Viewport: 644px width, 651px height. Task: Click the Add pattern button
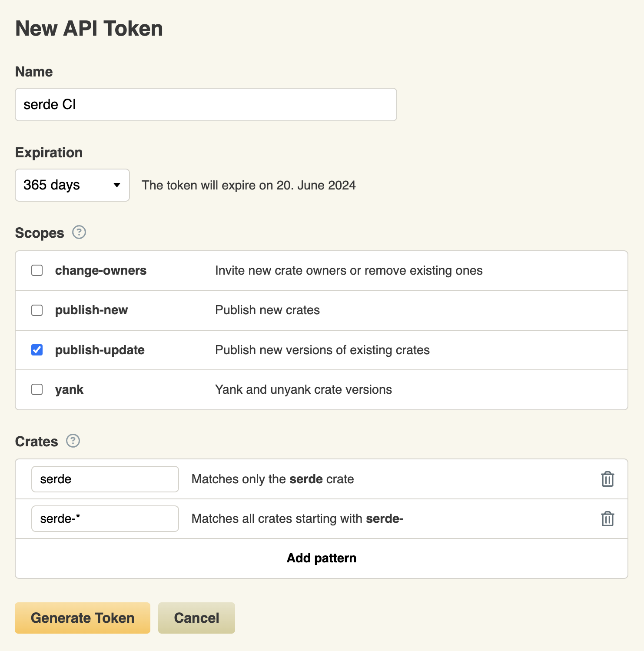pyautogui.click(x=321, y=558)
